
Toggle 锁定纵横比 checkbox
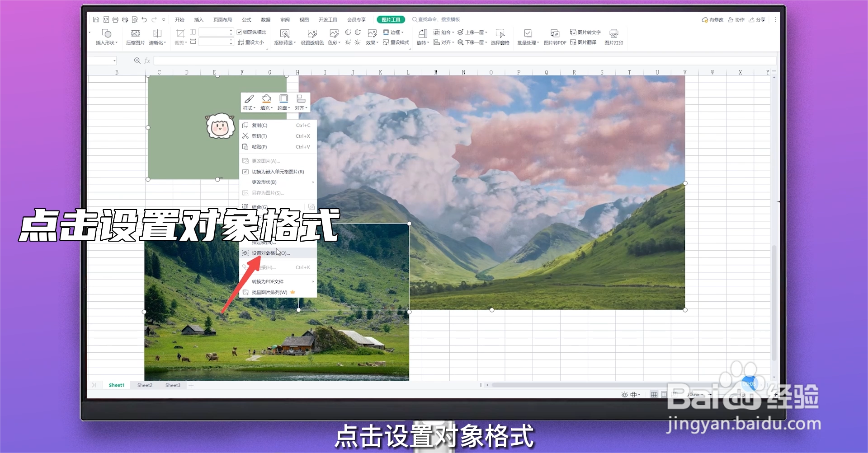coord(252,32)
